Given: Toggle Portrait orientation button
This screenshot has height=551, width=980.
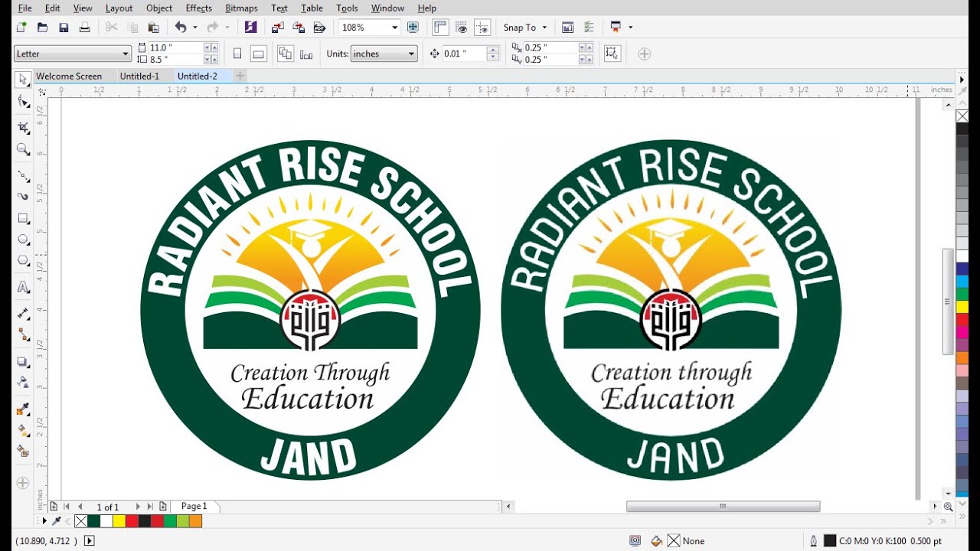Looking at the screenshot, I should tap(237, 54).
